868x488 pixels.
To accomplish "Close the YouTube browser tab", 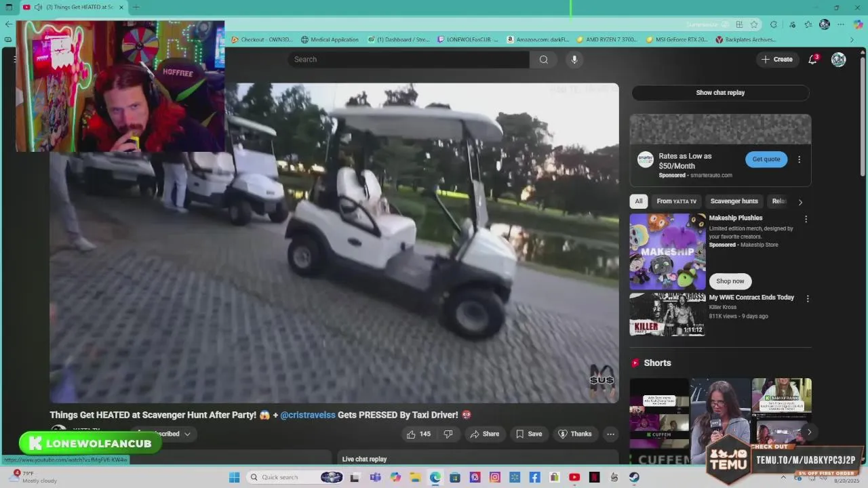I will click(121, 7).
